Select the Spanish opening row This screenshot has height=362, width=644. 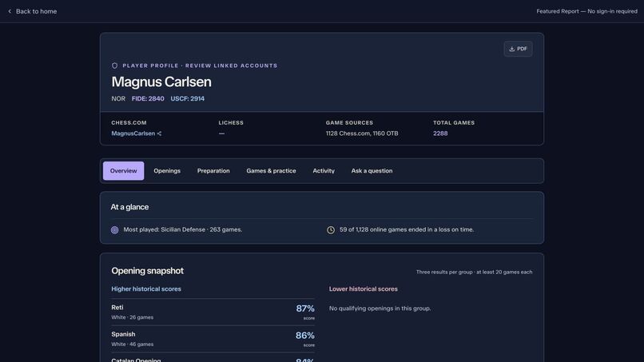tap(213, 340)
